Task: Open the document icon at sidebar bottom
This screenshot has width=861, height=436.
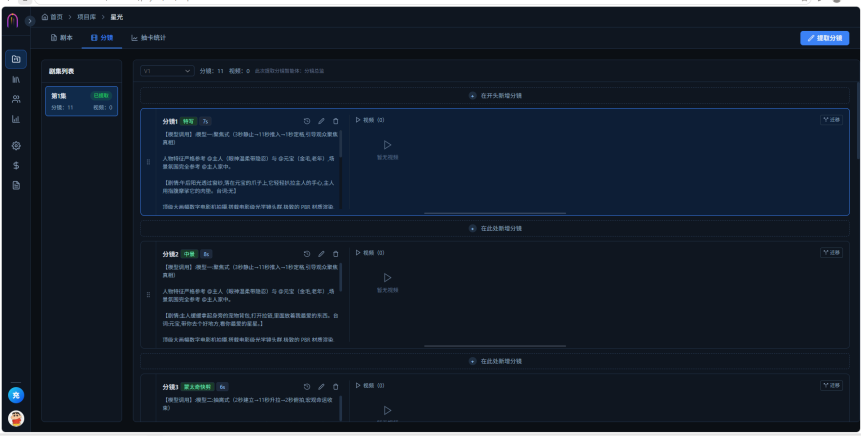Action: point(16,186)
